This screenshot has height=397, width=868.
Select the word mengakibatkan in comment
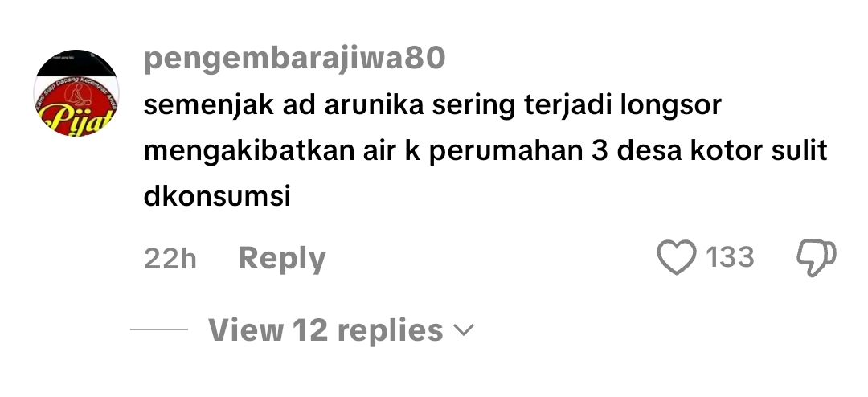coord(248,150)
